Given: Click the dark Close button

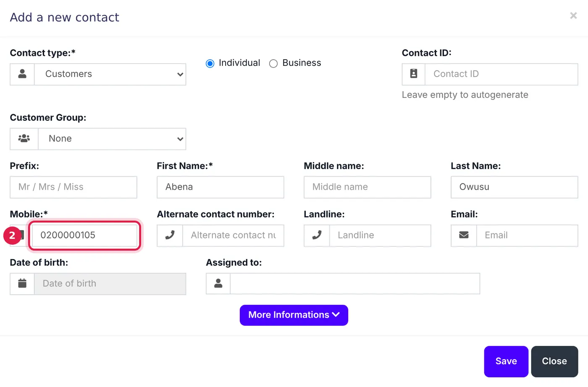Looking at the screenshot, I should coord(554,361).
